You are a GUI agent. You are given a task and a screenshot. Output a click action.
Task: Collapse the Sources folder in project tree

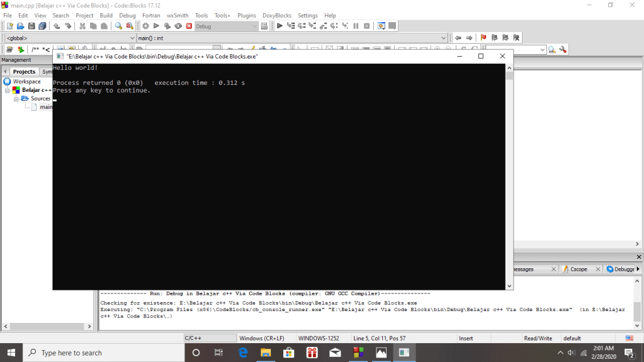coord(17,99)
